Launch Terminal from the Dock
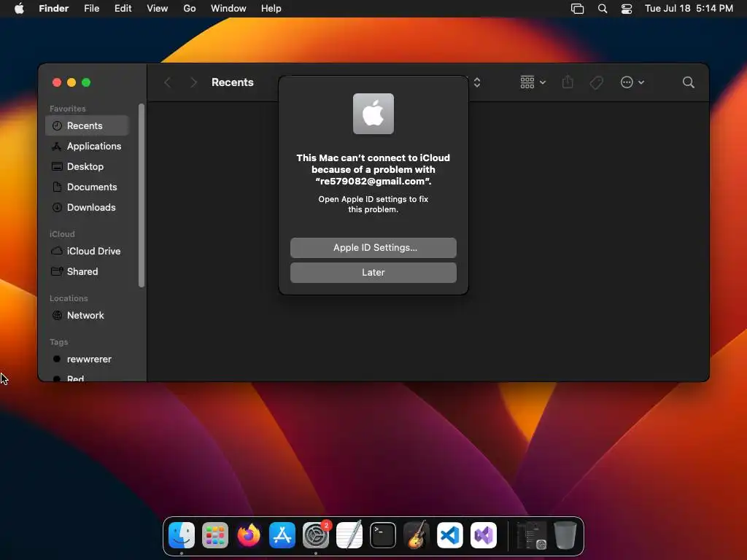The image size is (747, 560). click(382, 534)
